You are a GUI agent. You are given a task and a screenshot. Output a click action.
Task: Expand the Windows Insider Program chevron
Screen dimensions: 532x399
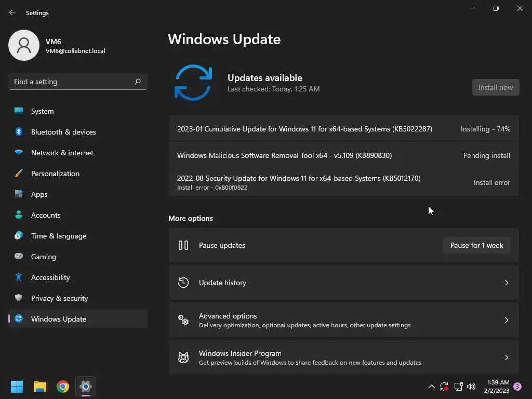(506, 357)
